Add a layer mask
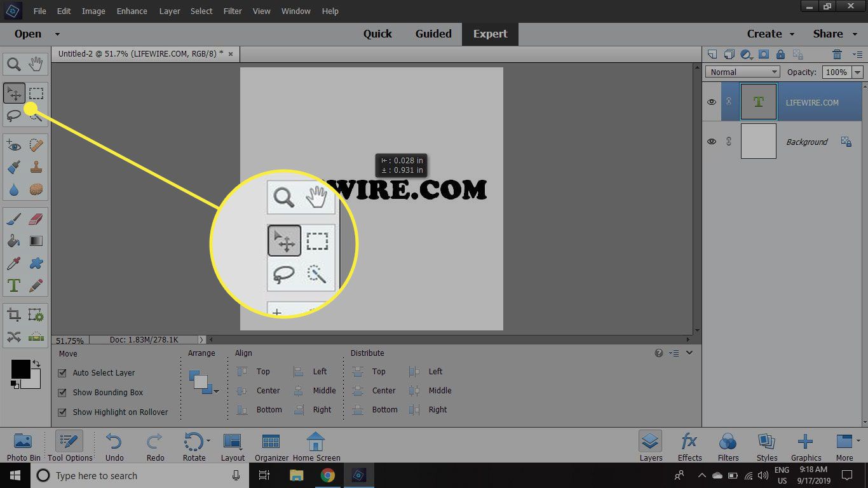The image size is (868, 488). click(764, 55)
